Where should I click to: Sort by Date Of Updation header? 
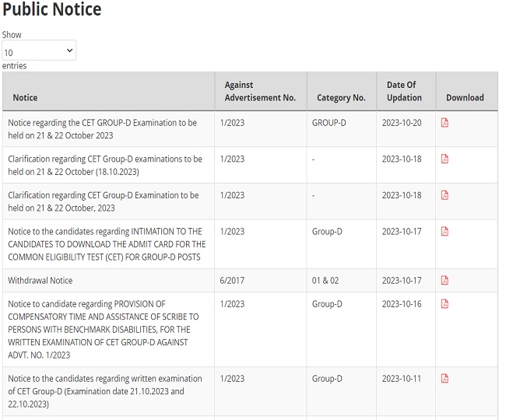(404, 91)
